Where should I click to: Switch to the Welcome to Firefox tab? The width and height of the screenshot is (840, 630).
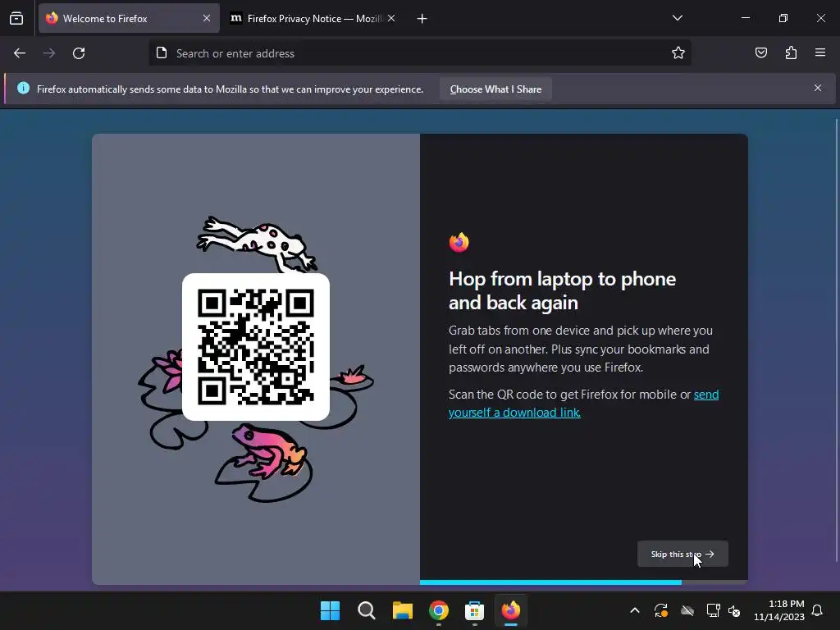[x=129, y=18]
